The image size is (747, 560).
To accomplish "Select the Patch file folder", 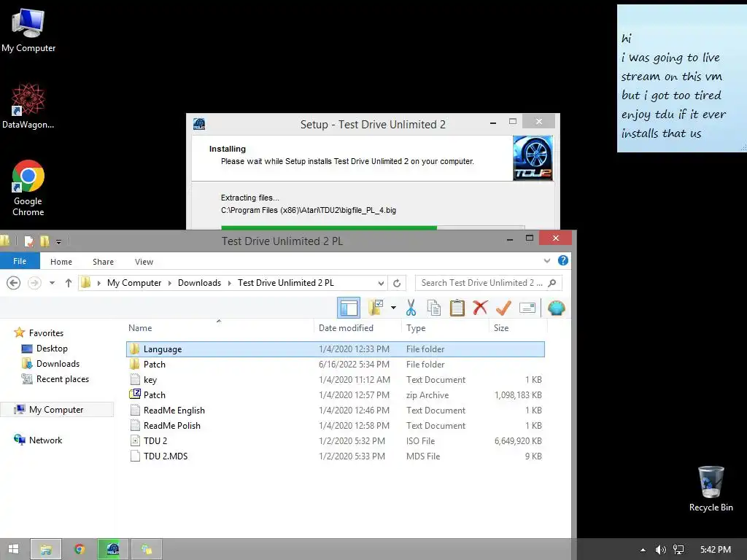I will 336,365.
